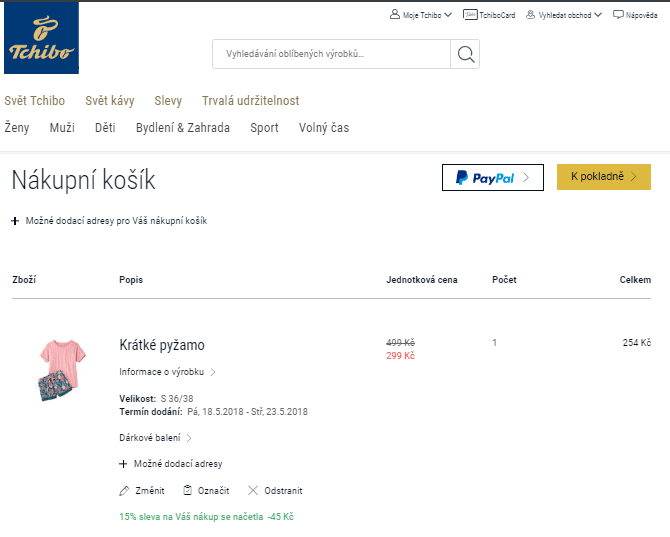Image resolution: width=670 pixels, height=537 pixels.
Task: Click the search products input field
Action: (x=331, y=54)
